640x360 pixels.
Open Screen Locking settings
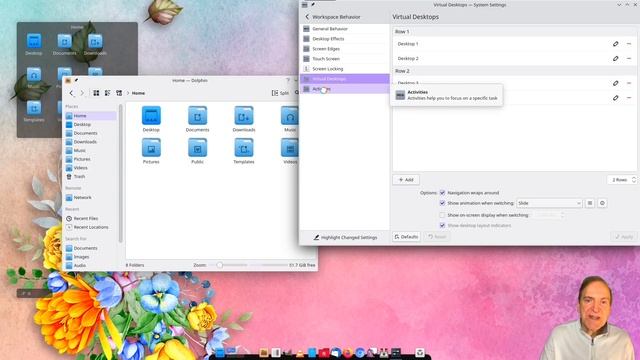pyautogui.click(x=345, y=69)
